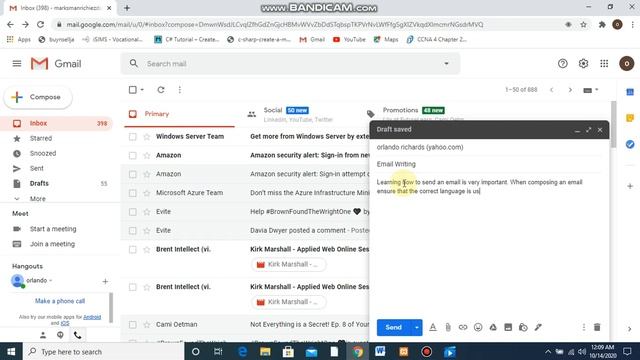Star the Windows Server Team email
Viewport: 640px width, 360px height.
click(x=147, y=137)
